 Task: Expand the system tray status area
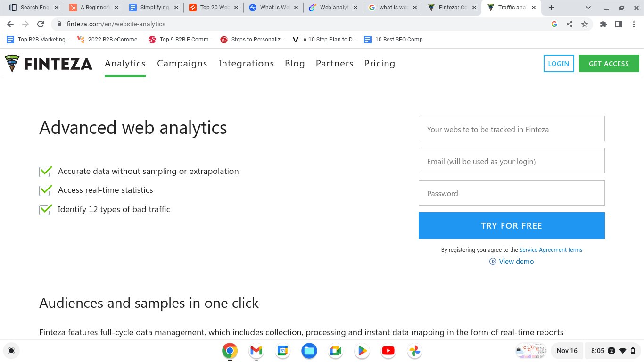611,351
